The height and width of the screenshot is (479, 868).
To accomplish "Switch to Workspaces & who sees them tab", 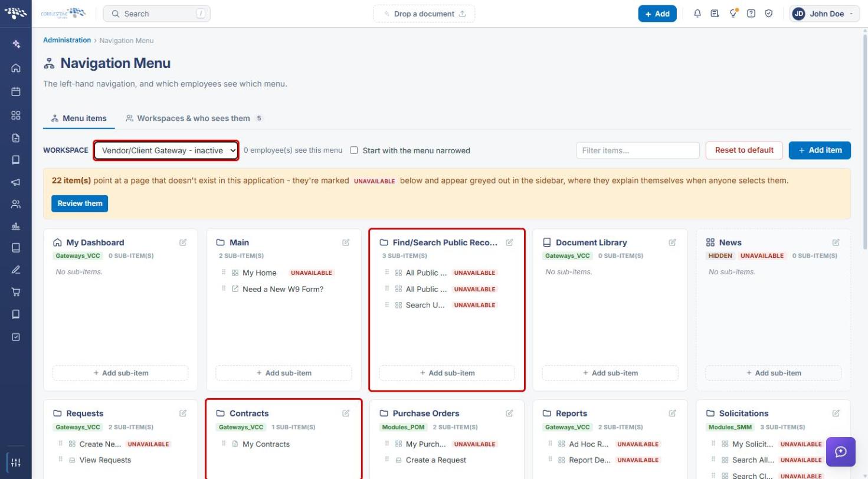I will (x=194, y=118).
